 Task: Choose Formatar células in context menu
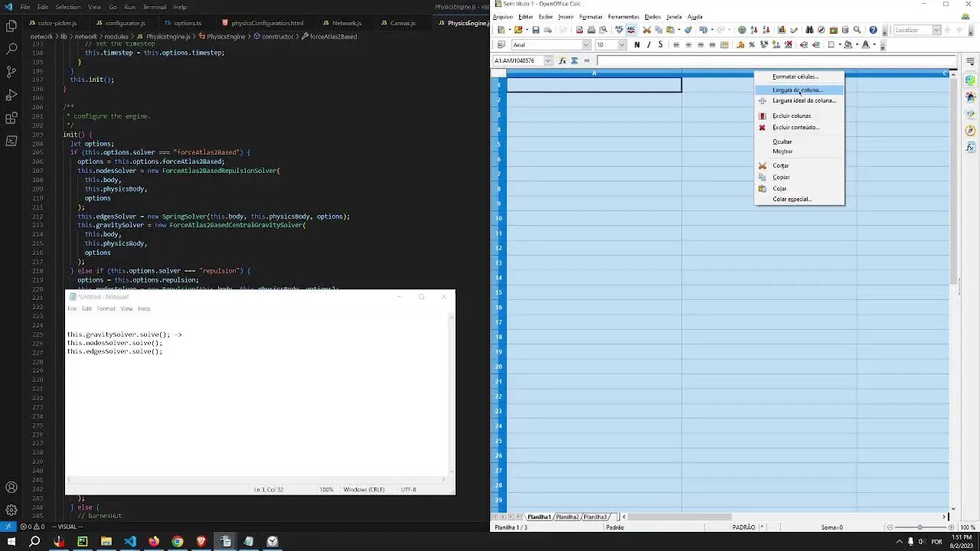tap(795, 77)
